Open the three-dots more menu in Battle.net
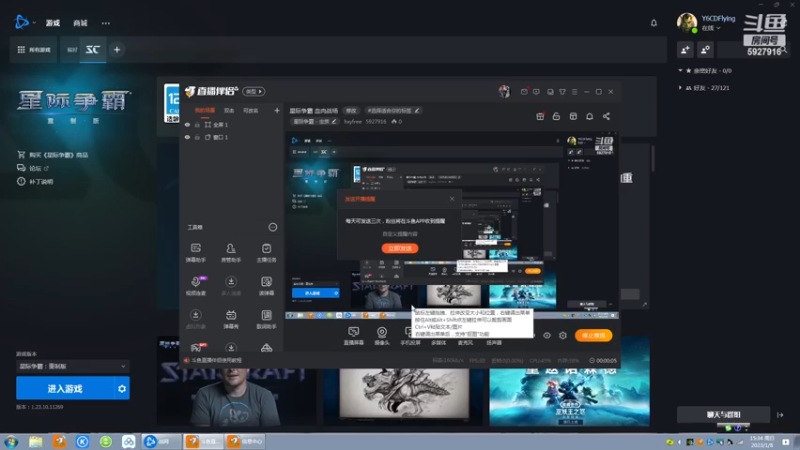Screen dimensions: 800x450 click(106, 23)
